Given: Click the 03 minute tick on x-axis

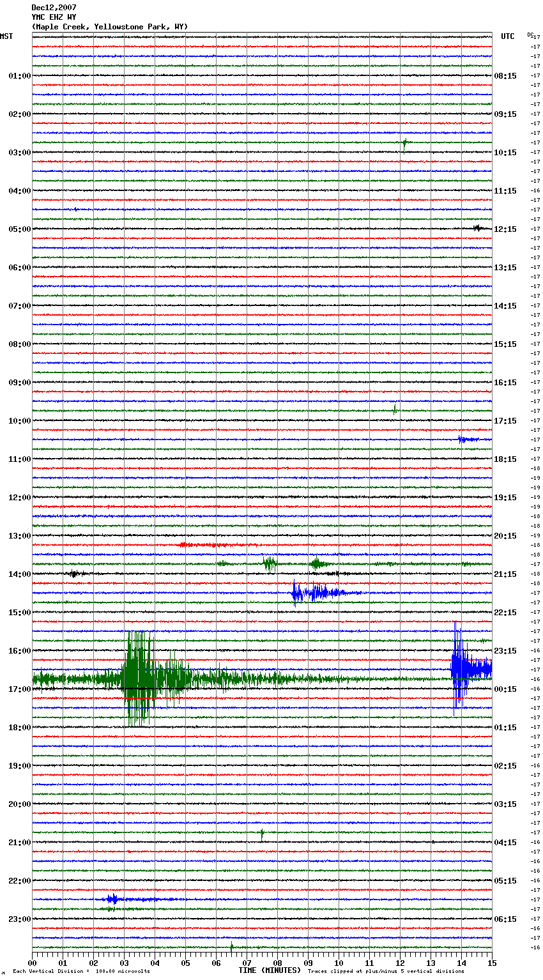Looking at the screenshot, I should 124,963.
